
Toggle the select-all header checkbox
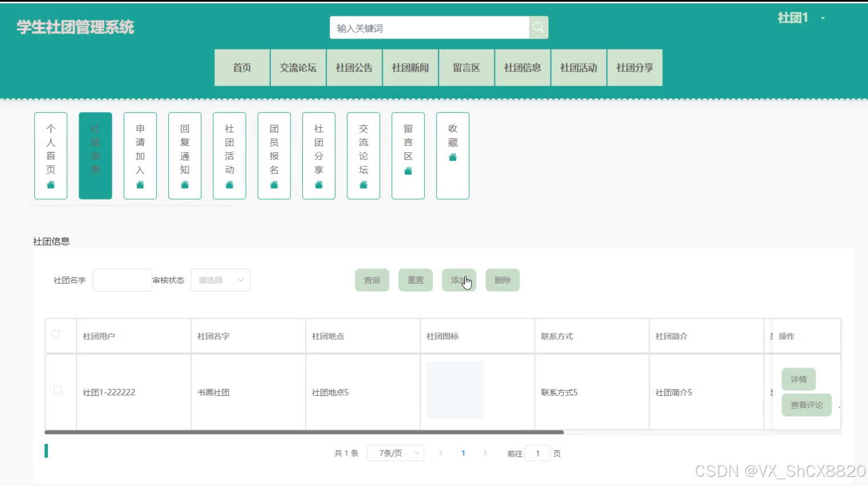[x=55, y=334]
